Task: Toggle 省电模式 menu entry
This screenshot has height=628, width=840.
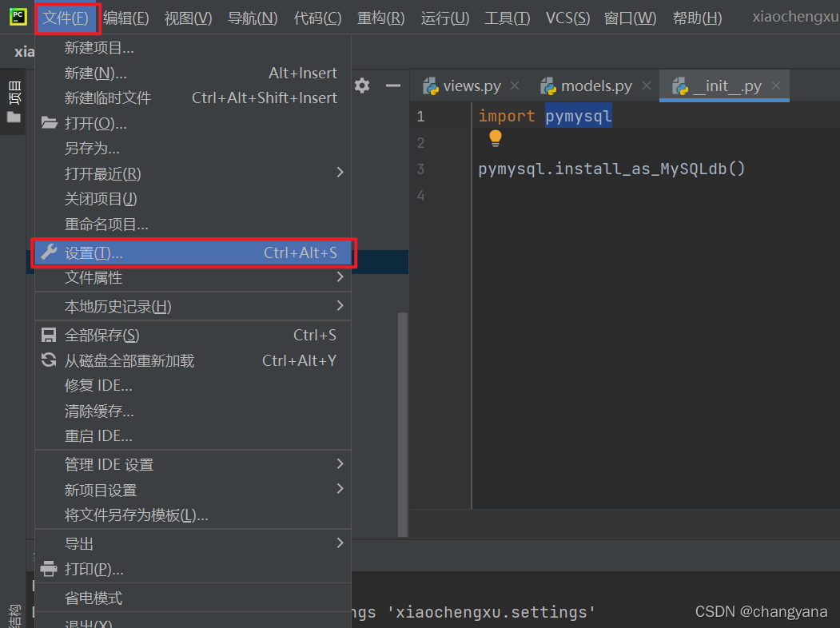Action: 193,598
